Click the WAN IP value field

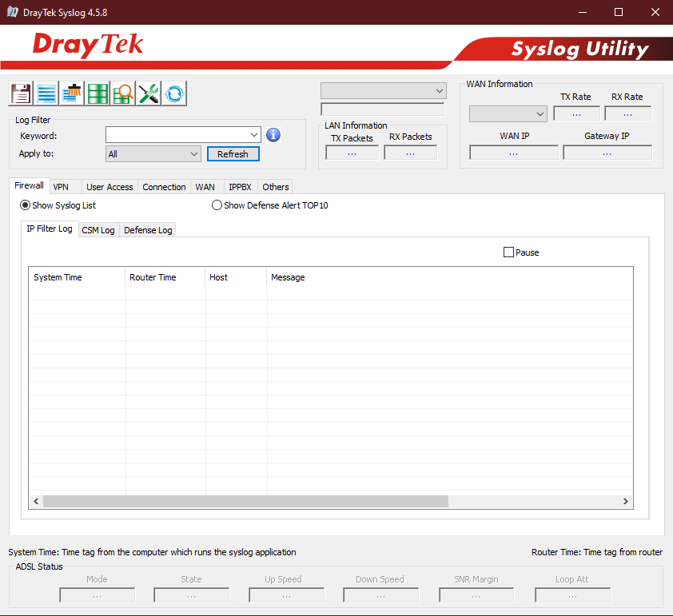pos(514,153)
